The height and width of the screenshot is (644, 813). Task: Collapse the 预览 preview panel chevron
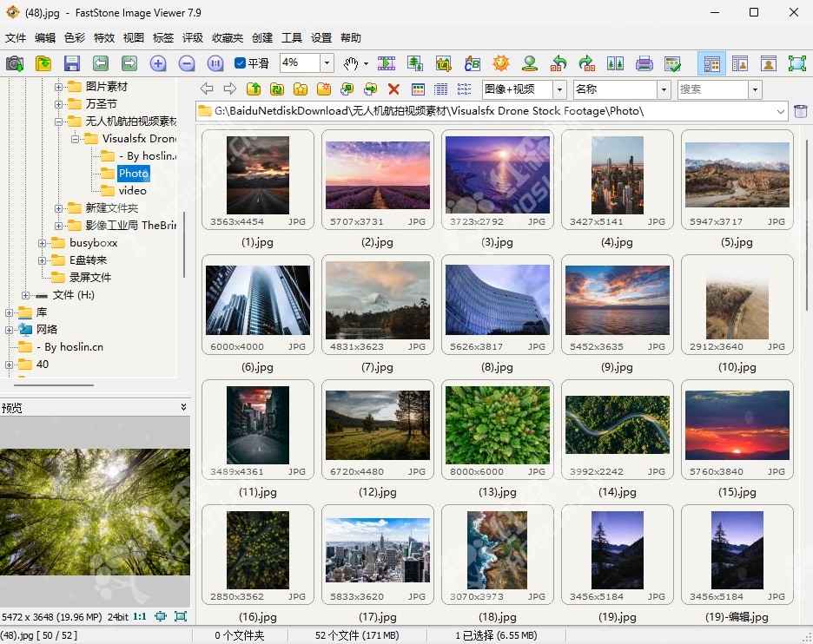click(183, 407)
